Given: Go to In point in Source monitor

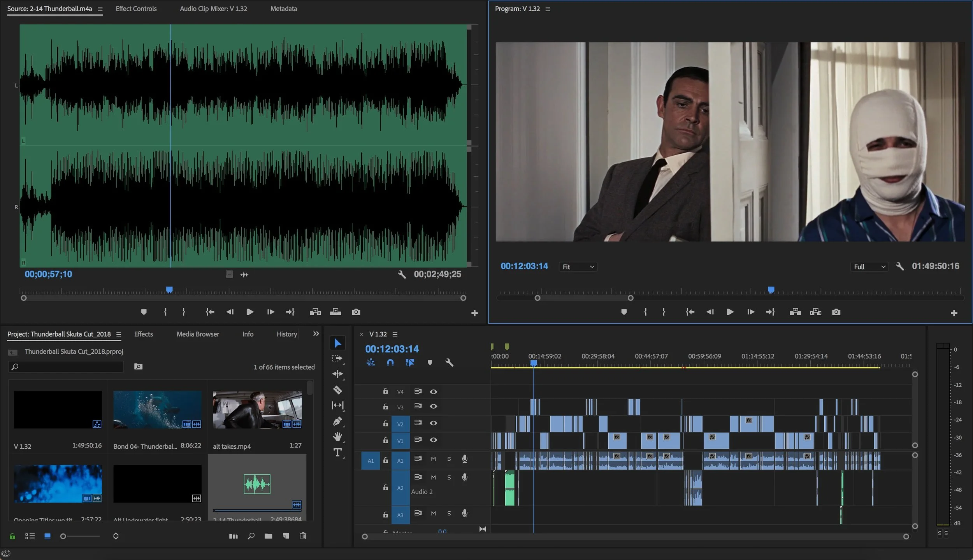Looking at the screenshot, I should pyautogui.click(x=210, y=312).
